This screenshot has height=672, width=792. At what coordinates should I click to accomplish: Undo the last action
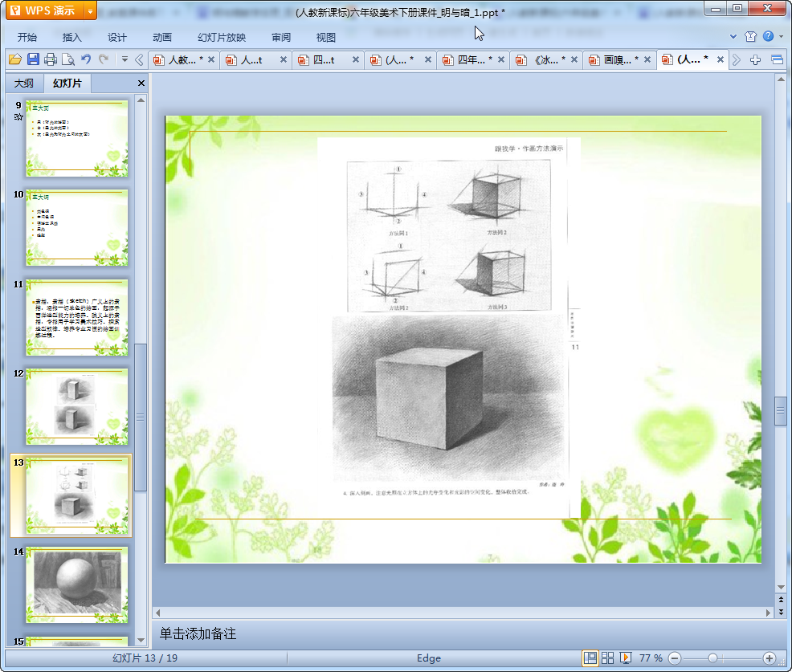(x=86, y=59)
